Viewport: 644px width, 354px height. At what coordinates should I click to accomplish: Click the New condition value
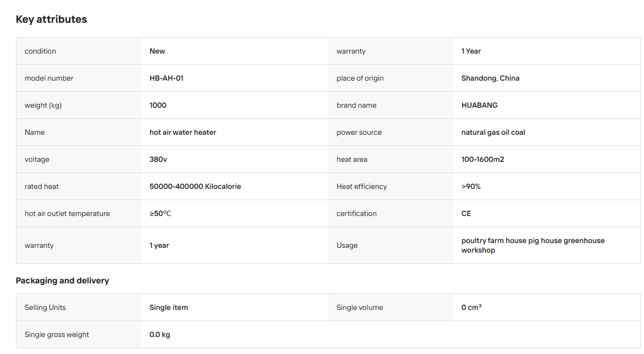point(157,51)
